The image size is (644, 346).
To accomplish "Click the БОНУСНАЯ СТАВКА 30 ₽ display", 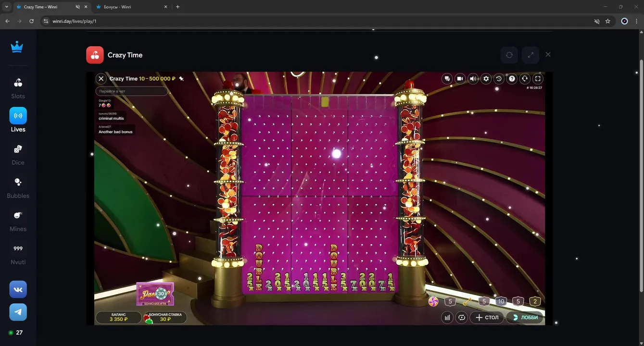I will [x=165, y=317].
